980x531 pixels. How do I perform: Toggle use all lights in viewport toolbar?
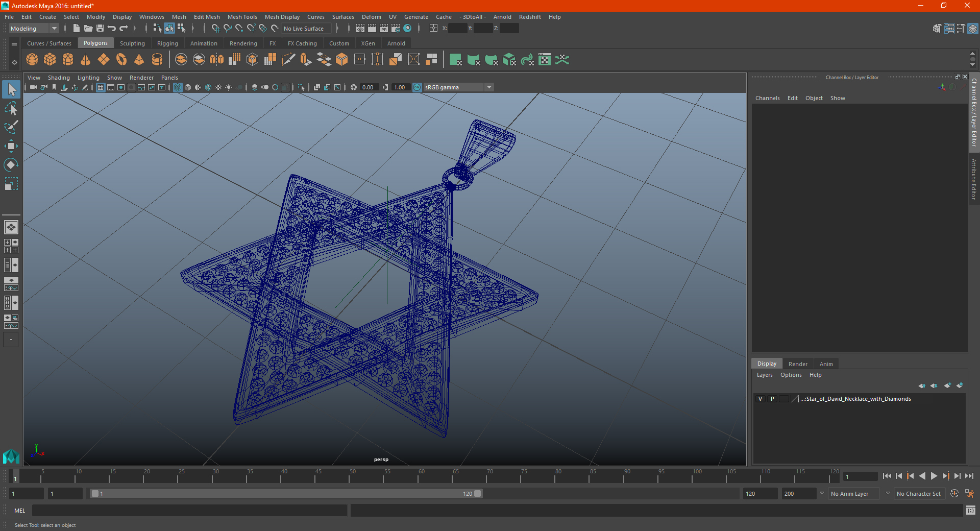[229, 87]
